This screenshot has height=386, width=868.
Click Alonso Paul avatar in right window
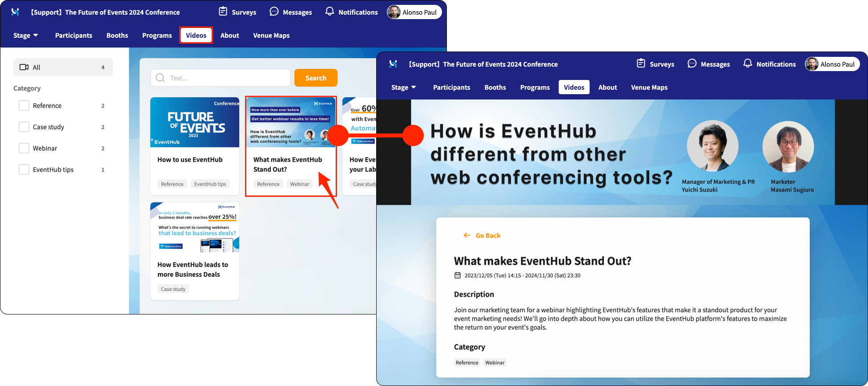coord(812,64)
